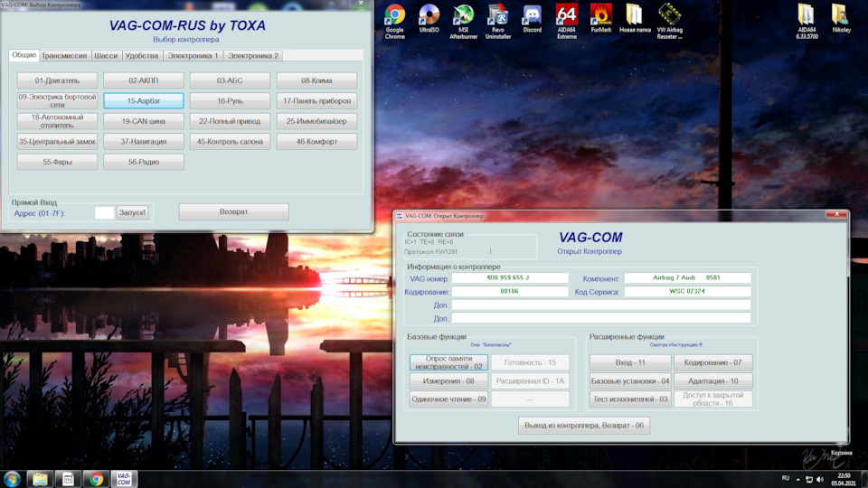Switch to the Электроника 1 tab
This screenshot has width=868, height=488.
(x=193, y=56)
